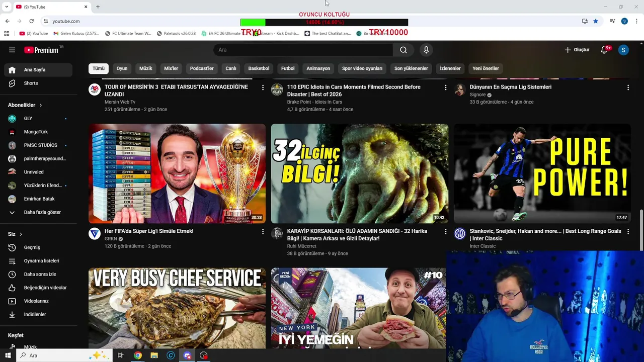The image size is (644, 362).
Task: Open MangaTürk channel subscription
Action: 38,132
